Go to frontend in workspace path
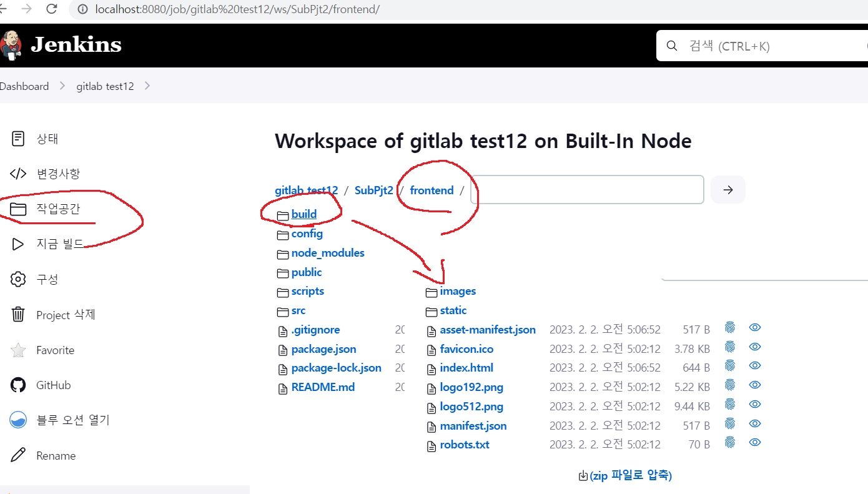The height and width of the screenshot is (494, 868). point(432,190)
